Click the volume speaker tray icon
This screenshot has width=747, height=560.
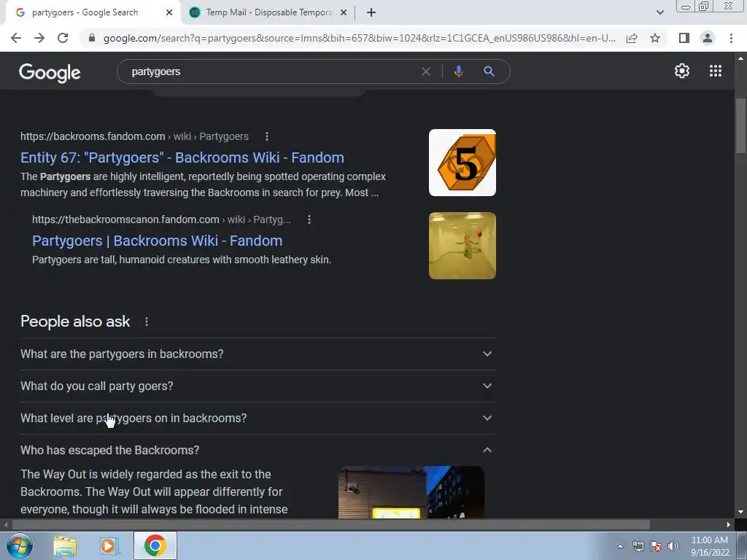coord(673,546)
